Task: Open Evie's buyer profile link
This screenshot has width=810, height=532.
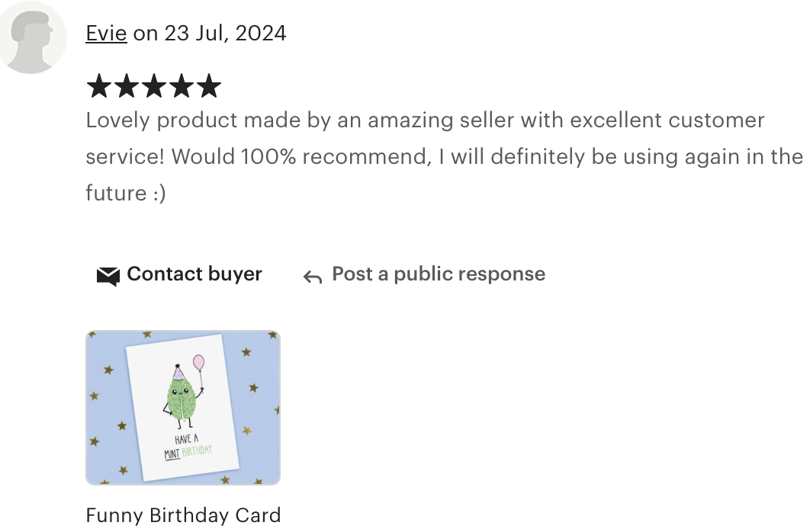Action: click(106, 34)
